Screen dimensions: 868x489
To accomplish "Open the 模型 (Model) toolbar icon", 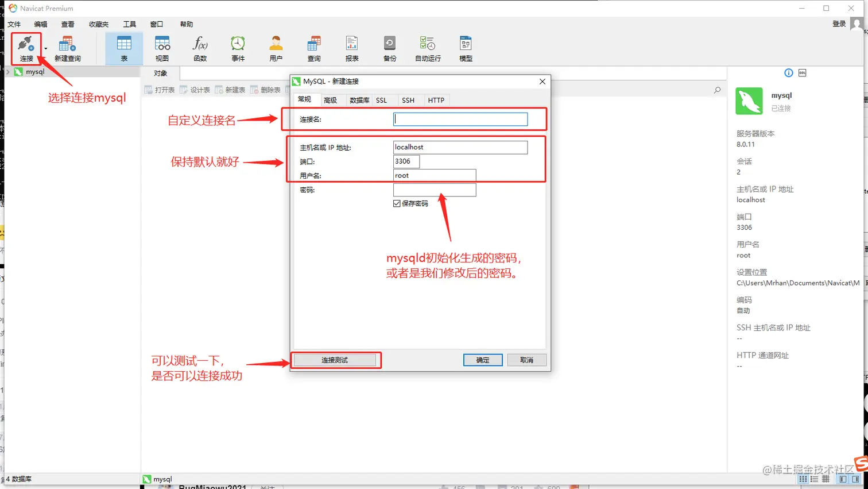I will (466, 49).
